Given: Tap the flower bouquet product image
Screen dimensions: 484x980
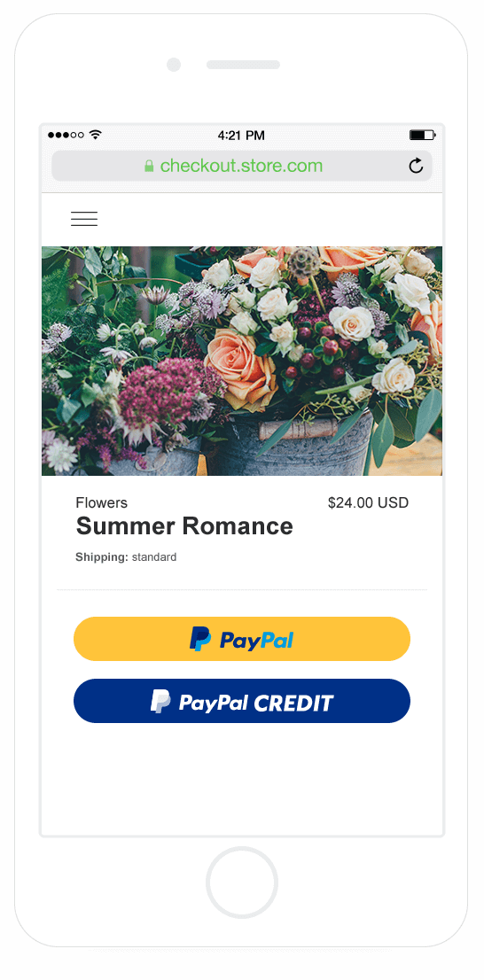Looking at the screenshot, I should coord(242,361).
